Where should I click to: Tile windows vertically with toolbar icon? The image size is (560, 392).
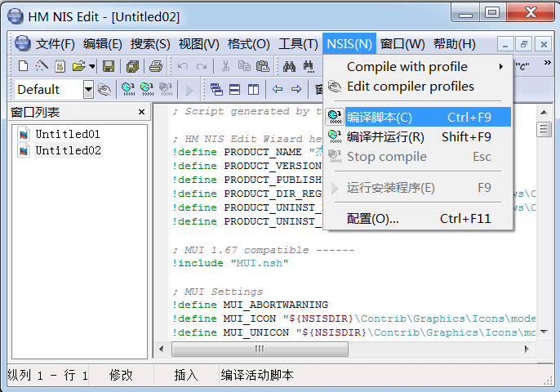[254, 89]
